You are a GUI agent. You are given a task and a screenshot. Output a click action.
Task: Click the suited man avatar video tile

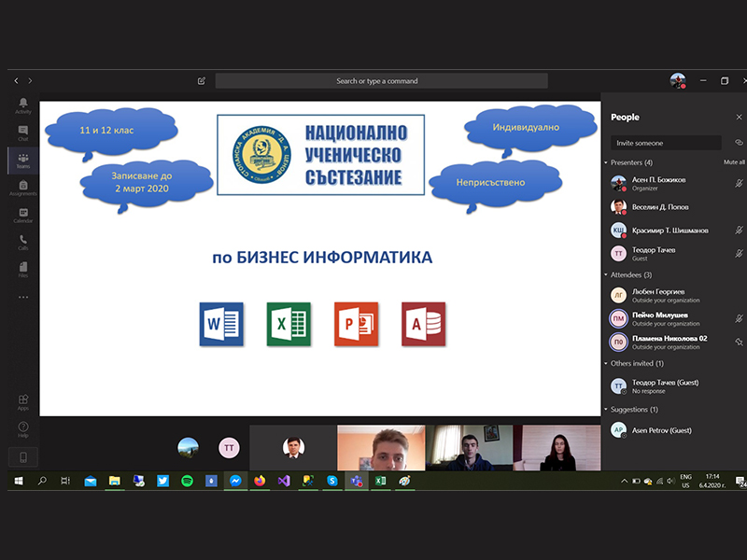(x=293, y=448)
